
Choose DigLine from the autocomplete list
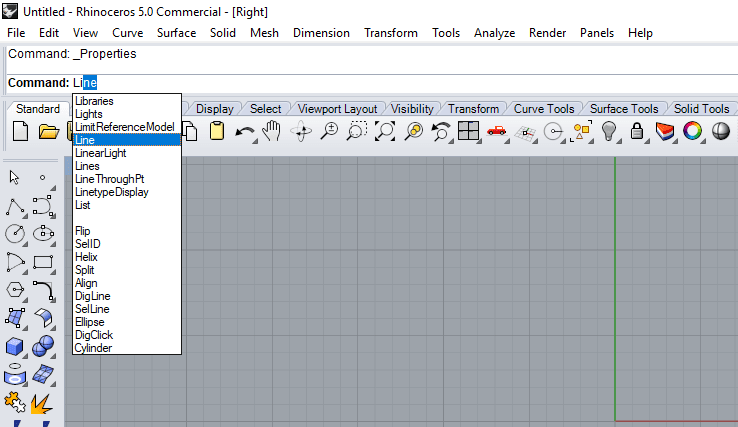coord(127,296)
